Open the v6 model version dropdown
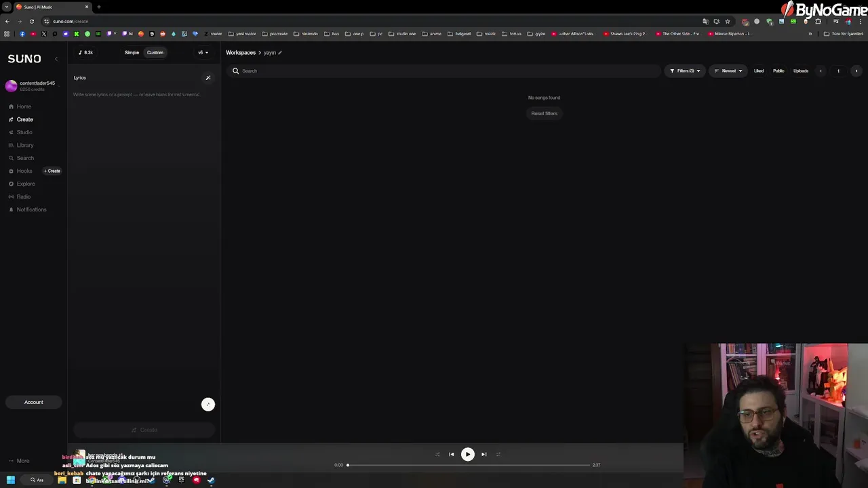868x488 pixels. tap(203, 52)
